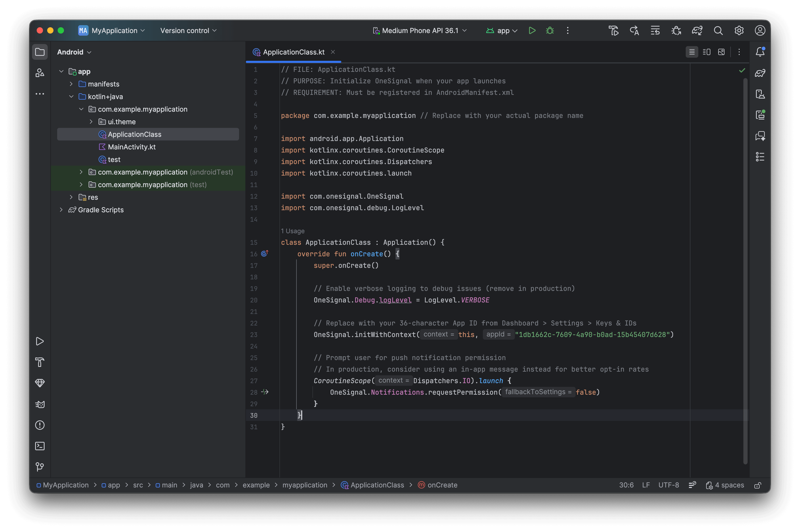
Task: Open Notifications bell panel
Action: pos(760,52)
